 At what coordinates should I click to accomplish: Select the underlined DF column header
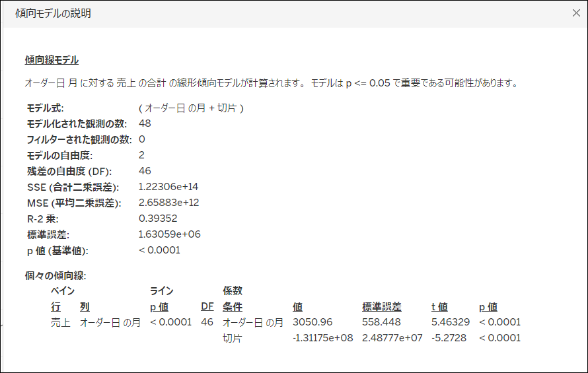(x=207, y=307)
